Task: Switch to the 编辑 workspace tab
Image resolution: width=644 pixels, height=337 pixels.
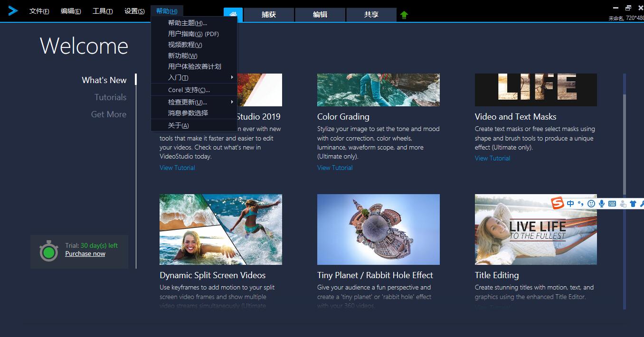Action: coord(320,15)
